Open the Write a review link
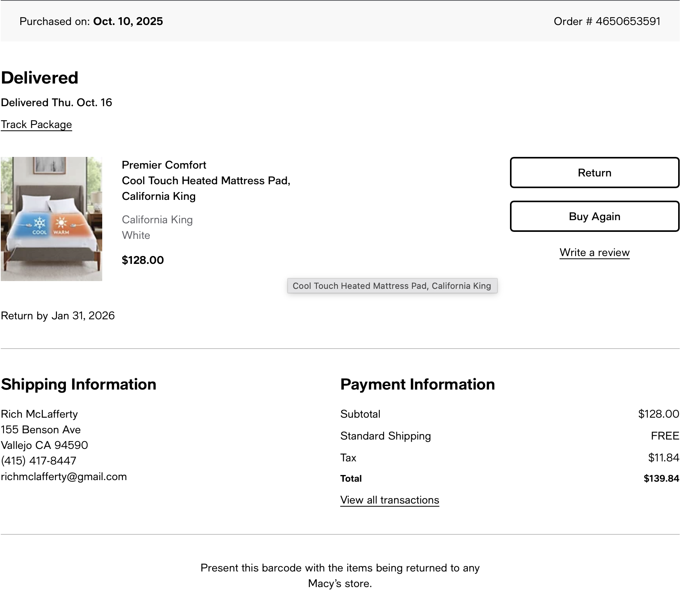 tap(594, 253)
